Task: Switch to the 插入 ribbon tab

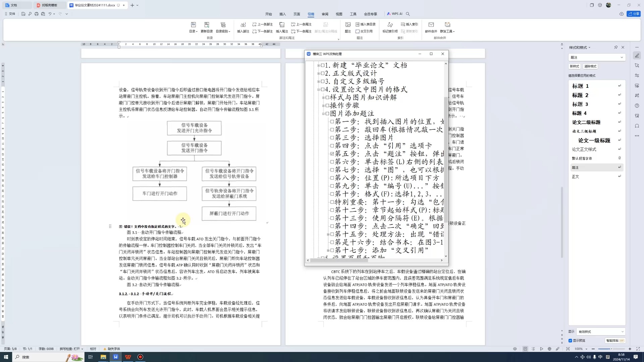Action: pos(282,14)
